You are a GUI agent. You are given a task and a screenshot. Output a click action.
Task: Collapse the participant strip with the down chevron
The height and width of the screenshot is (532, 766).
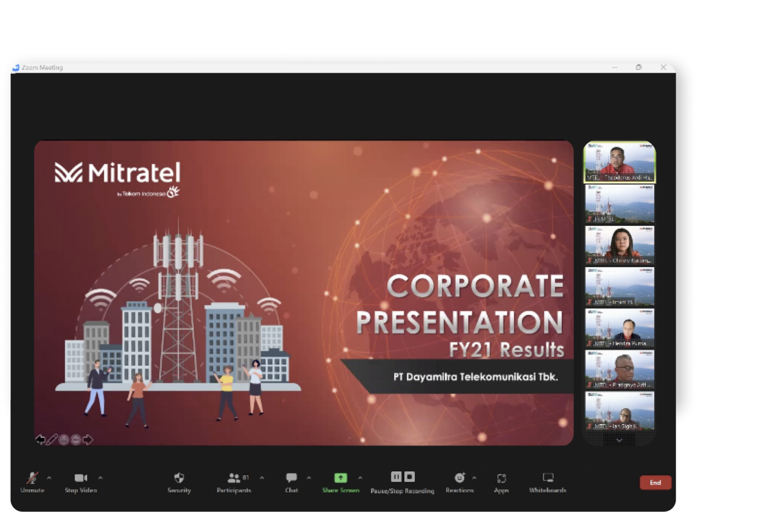click(619, 440)
